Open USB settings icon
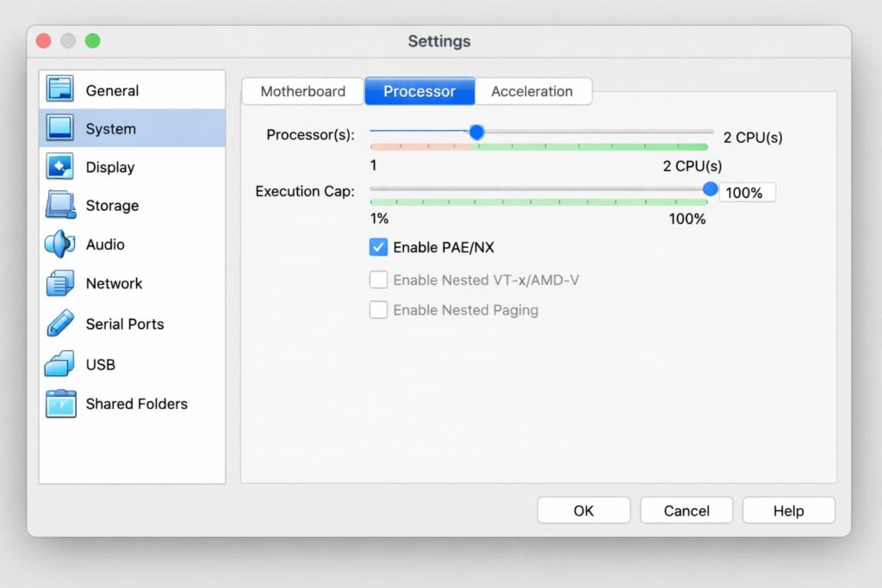This screenshot has height=588, width=882. 60,364
